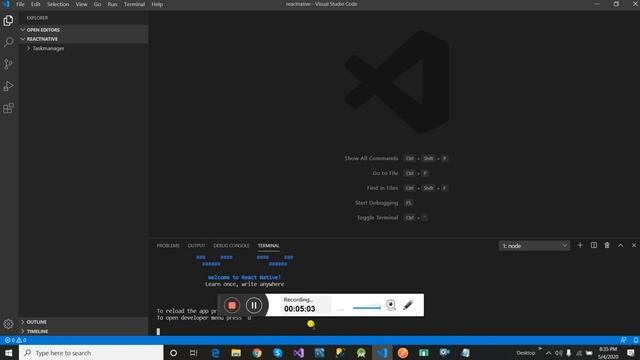This screenshot has height=360, width=640.
Task: Launch Microsoft Edge from taskbar
Action: click(x=215, y=353)
